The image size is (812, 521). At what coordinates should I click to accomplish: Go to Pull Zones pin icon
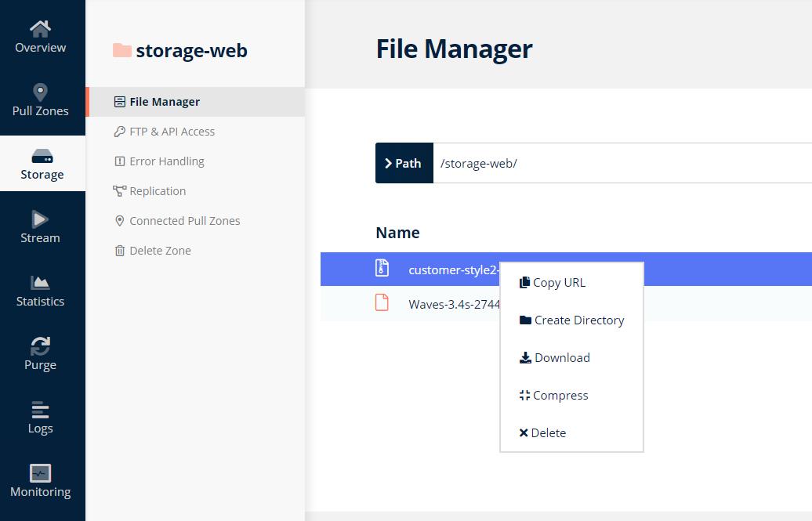[41, 92]
